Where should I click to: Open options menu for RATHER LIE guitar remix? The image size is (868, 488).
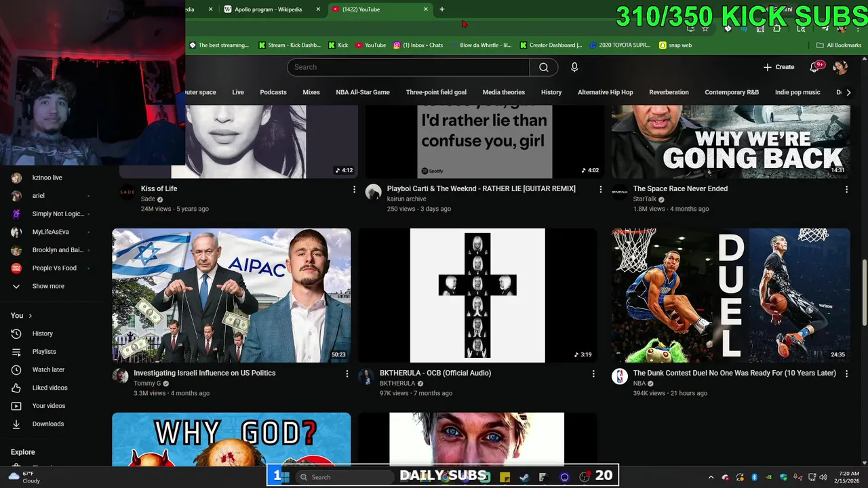[x=600, y=190]
